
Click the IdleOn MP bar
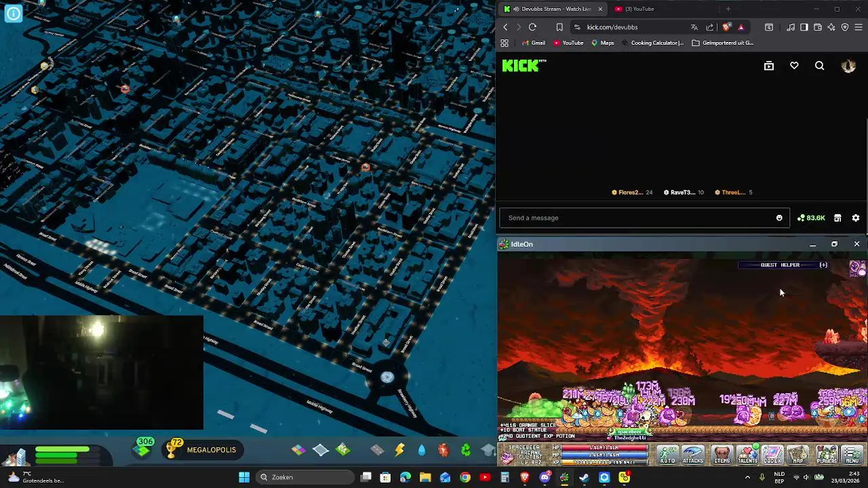point(604,455)
